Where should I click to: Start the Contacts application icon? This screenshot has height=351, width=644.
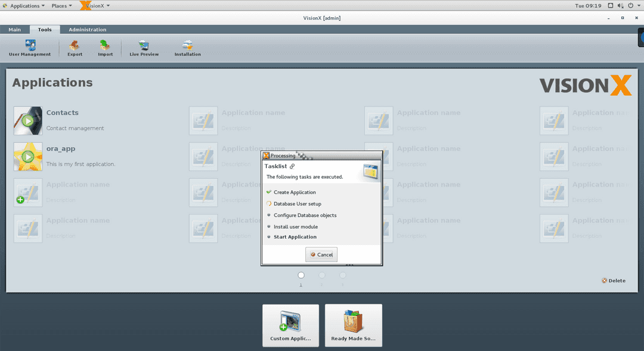(28, 121)
